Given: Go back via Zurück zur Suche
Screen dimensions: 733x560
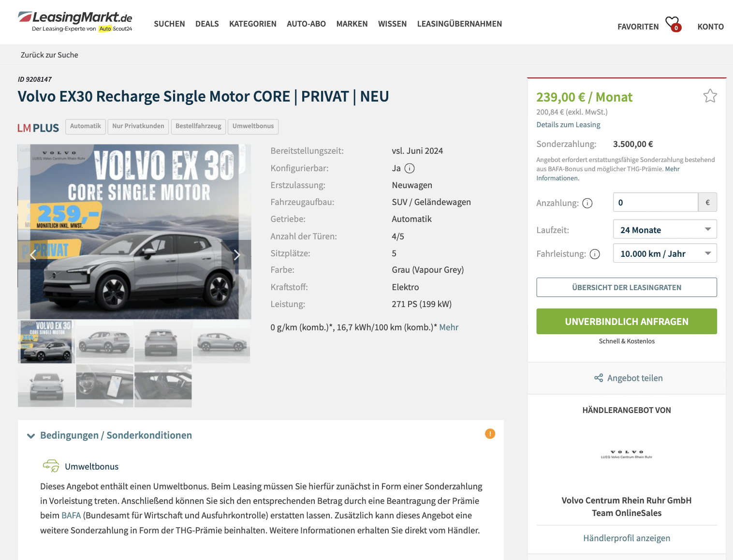Looking at the screenshot, I should click(x=49, y=55).
